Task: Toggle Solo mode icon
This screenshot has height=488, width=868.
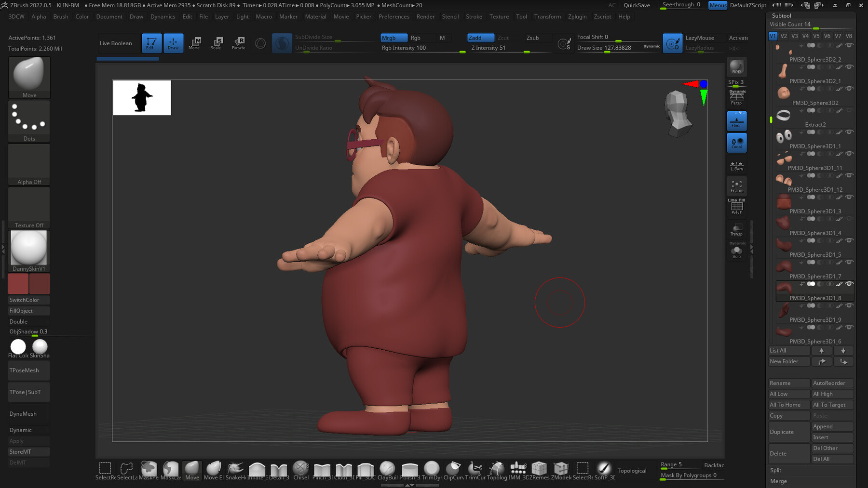Action: tap(736, 251)
